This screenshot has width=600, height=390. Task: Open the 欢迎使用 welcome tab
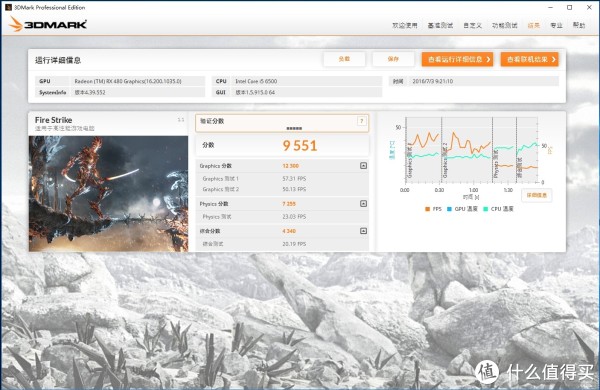click(x=404, y=25)
